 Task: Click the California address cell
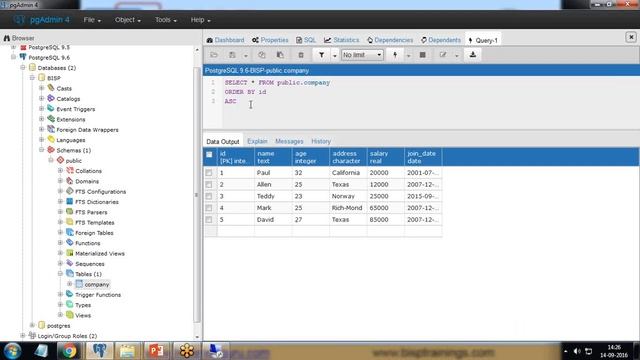(x=348, y=173)
